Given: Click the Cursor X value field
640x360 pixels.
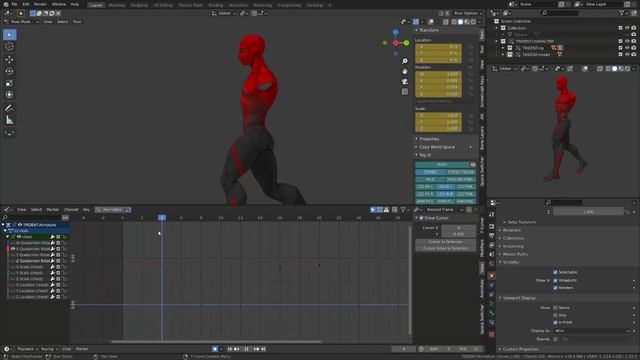Looking at the screenshot, I should (458, 228).
